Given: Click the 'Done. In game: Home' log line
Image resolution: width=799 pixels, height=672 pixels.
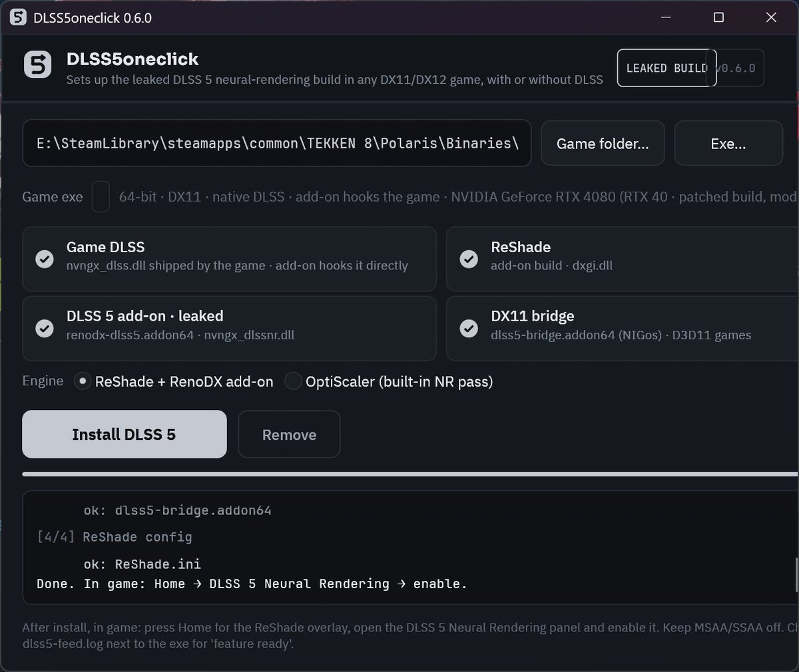Looking at the screenshot, I should point(252,584).
